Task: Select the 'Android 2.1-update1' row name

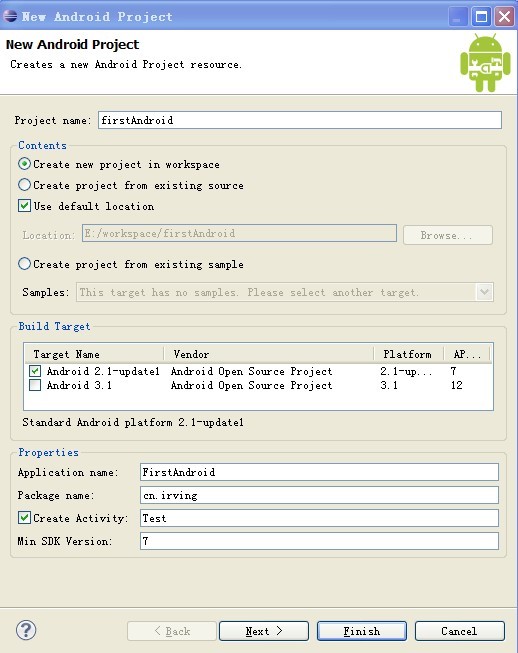Action: [103, 371]
